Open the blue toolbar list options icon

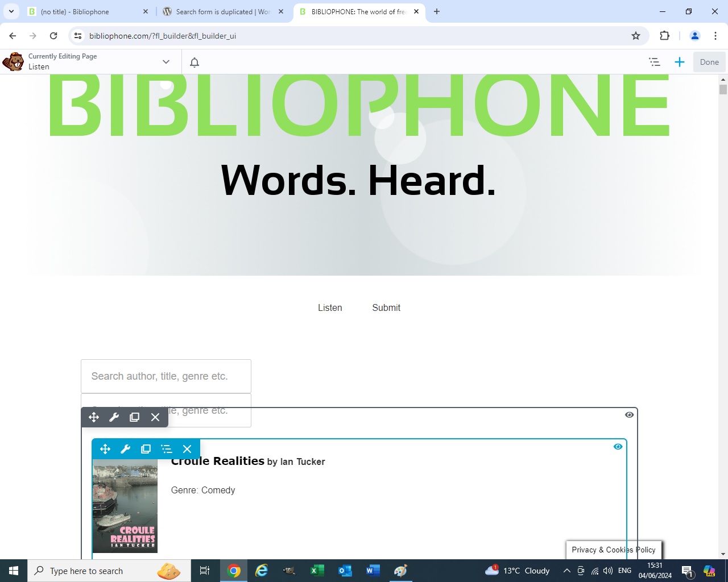click(166, 449)
